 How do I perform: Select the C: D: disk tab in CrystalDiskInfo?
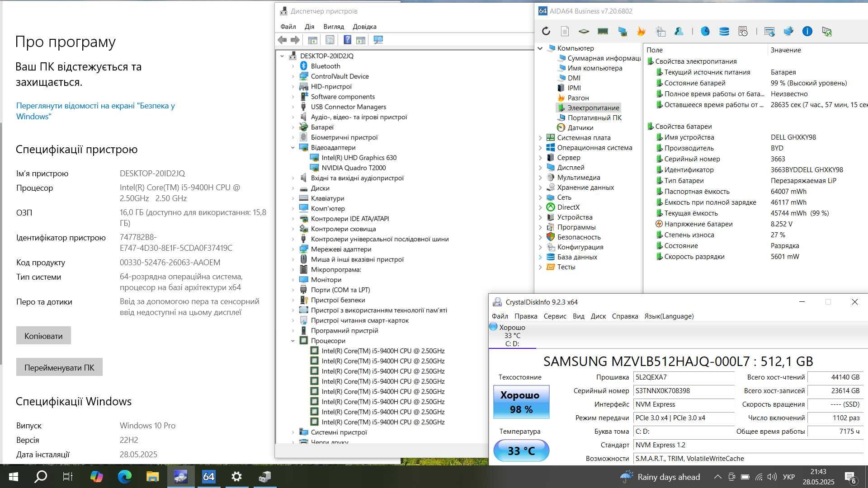512,335
